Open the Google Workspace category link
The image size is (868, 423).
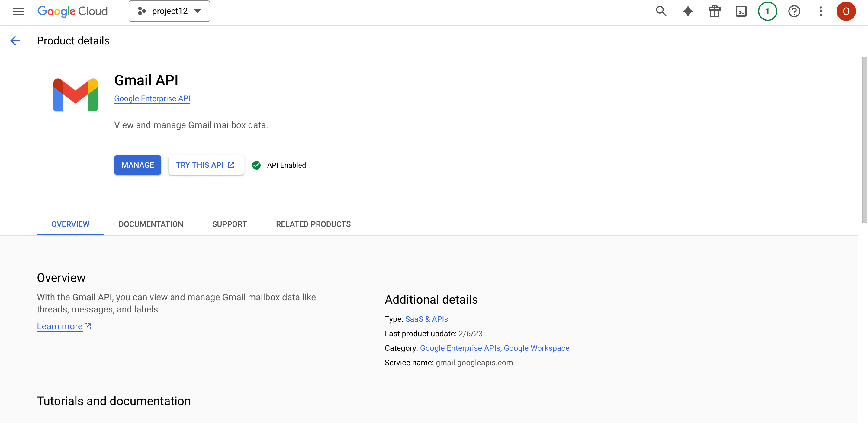click(x=536, y=348)
